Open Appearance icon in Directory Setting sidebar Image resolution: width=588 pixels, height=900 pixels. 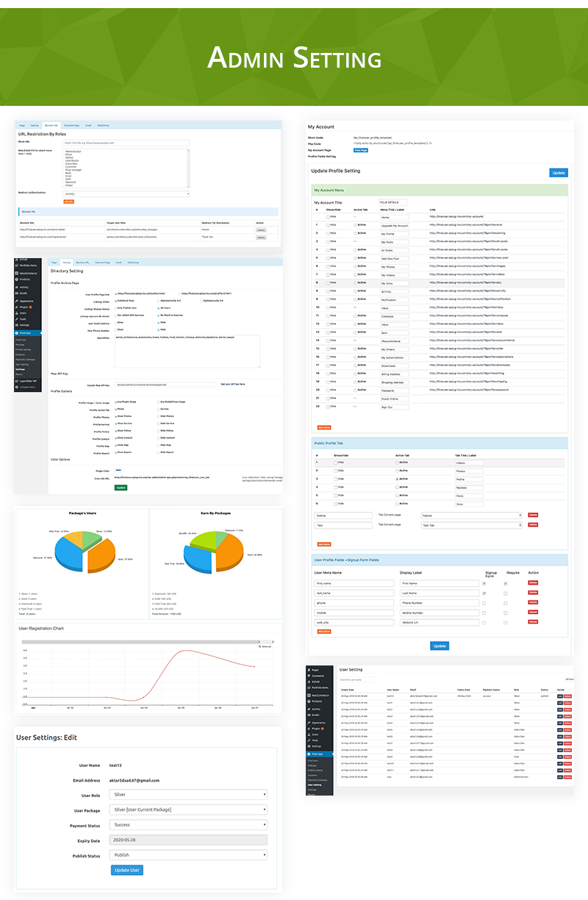tap(17, 301)
